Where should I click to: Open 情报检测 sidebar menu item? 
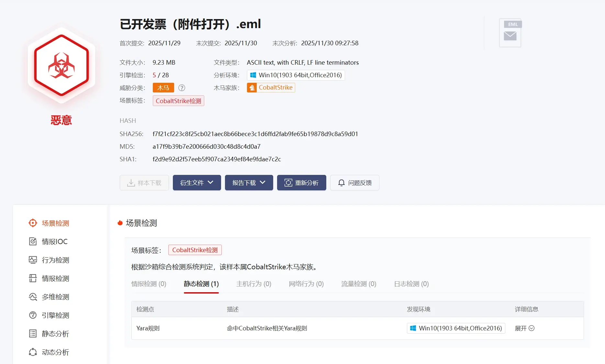pyautogui.click(x=55, y=278)
